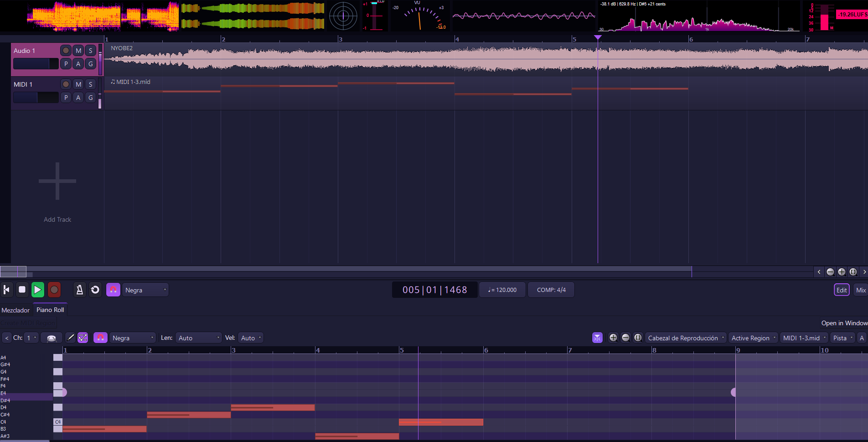Switch to Edit view
The width and height of the screenshot is (868, 442).
click(842, 290)
